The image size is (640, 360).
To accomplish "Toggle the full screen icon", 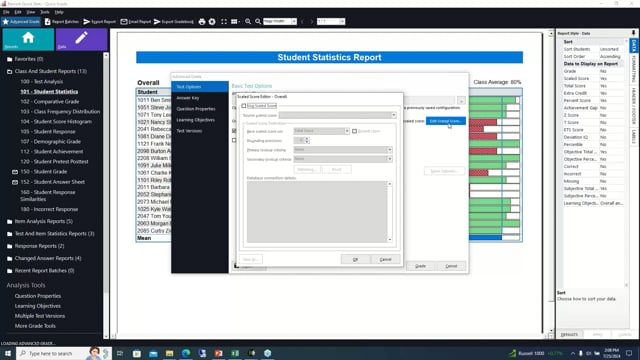I will [224, 22].
